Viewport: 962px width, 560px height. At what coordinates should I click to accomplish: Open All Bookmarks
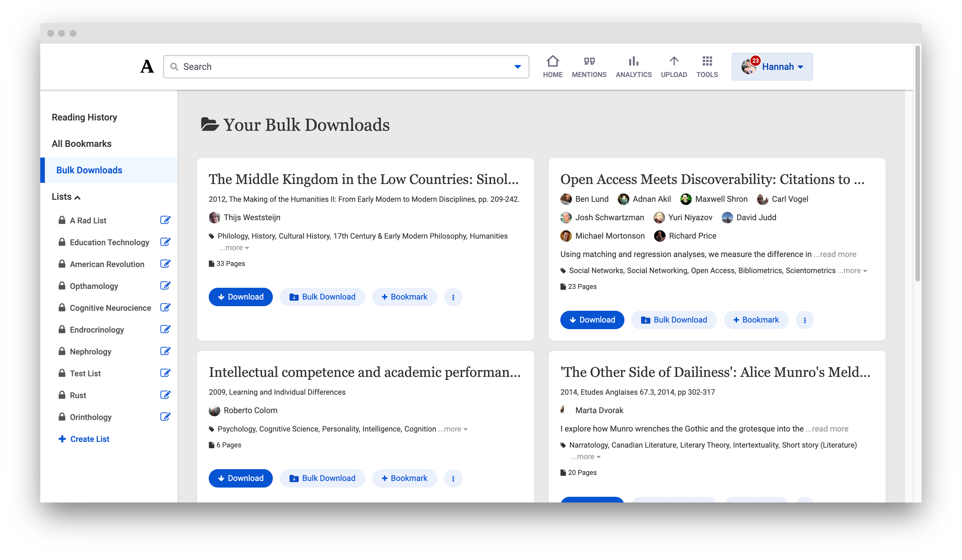tap(82, 143)
